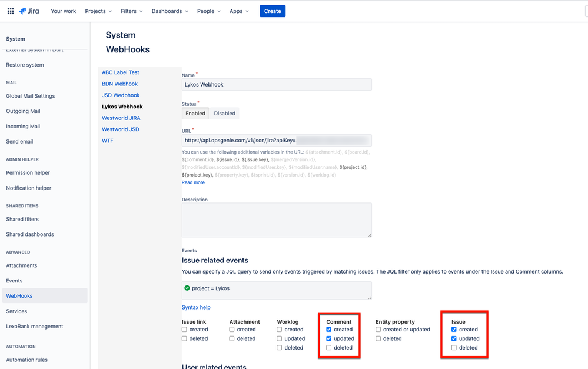Toggle Worklog created checkbox
The height and width of the screenshot is (369, 588).
(280, 330)
